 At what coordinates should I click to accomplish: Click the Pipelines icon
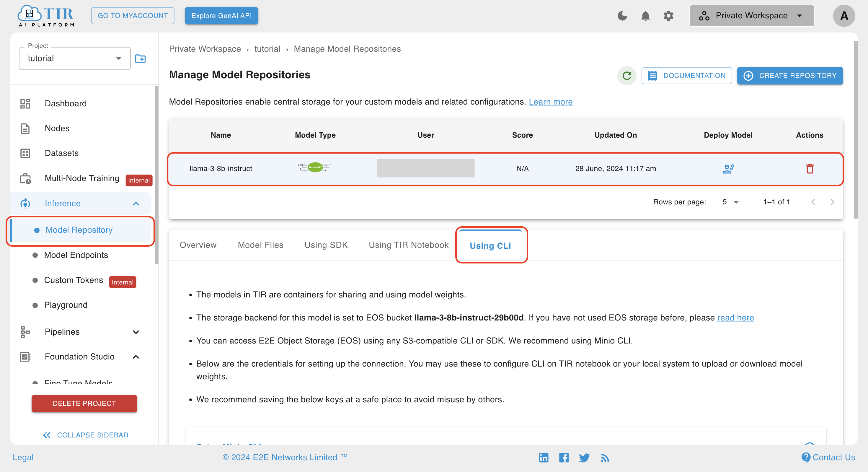[x=25, y=332]
